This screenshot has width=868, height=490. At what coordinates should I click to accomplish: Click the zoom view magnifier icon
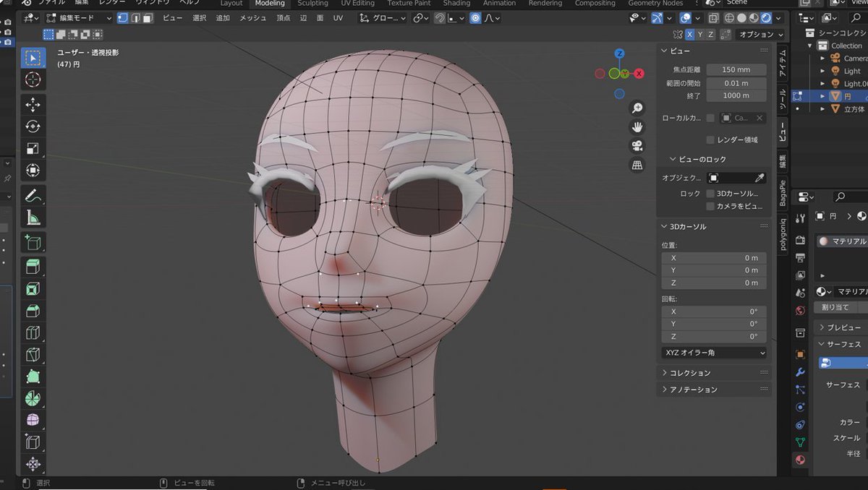pyautogui.click(x=637, y=108)
